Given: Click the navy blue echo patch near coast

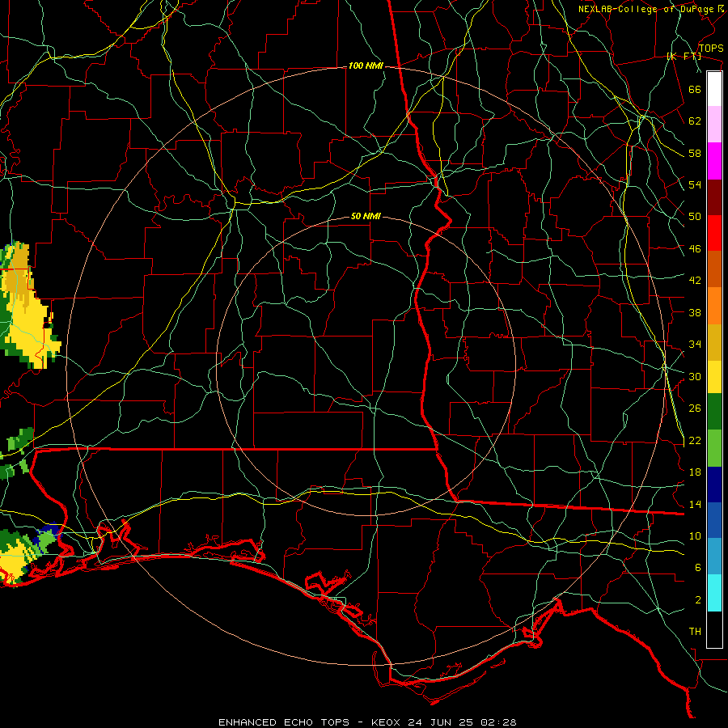Looking at the screenshot, I should click(x=50, y=529).
